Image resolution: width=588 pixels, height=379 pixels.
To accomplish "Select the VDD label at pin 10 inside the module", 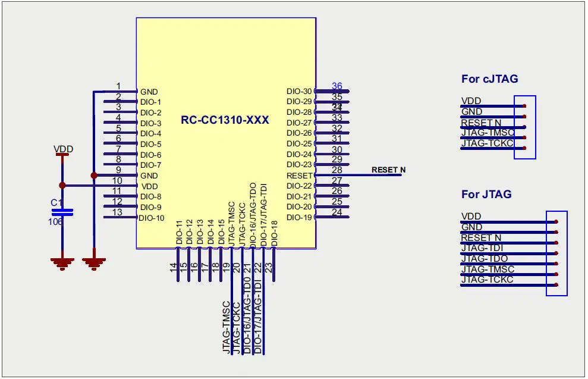I will [150, 186].
